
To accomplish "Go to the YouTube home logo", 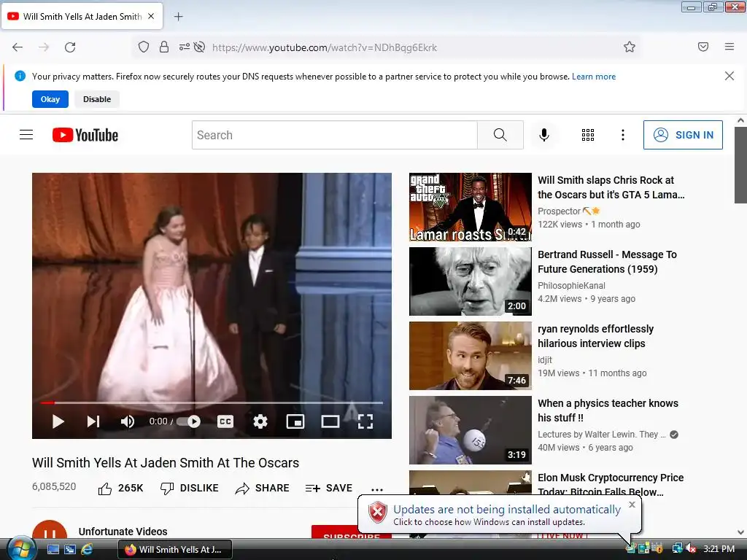I will [x=85, y=135].
